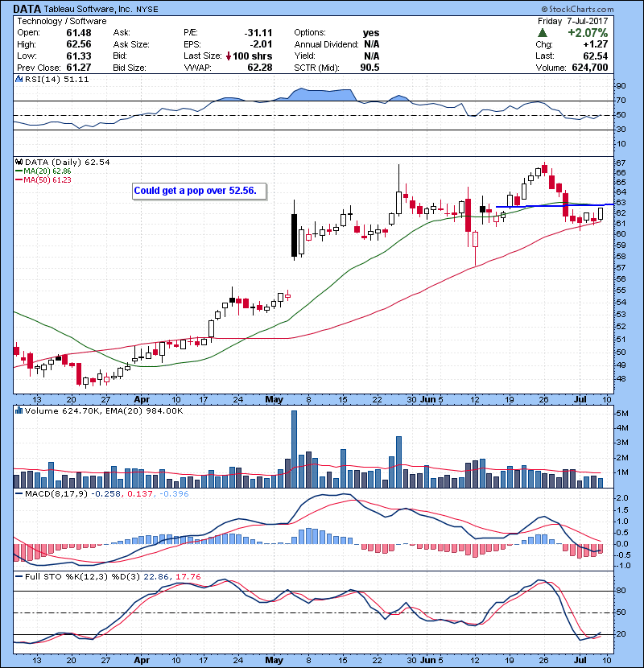Viewport: 644px width, 668px height.
Task: Click the Prev Close value 61.27
Action: (79, 68)
